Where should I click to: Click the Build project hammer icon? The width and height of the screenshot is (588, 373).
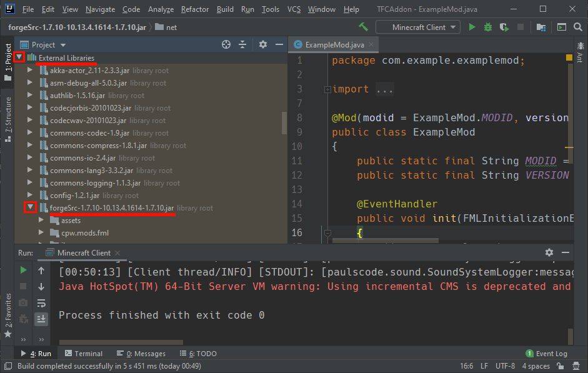pos(363,27)
